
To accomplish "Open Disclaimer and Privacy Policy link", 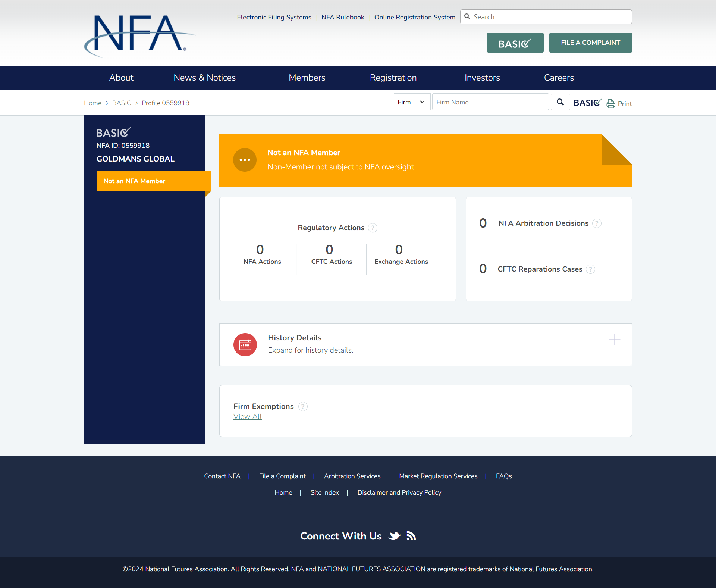I will [399, 492].
